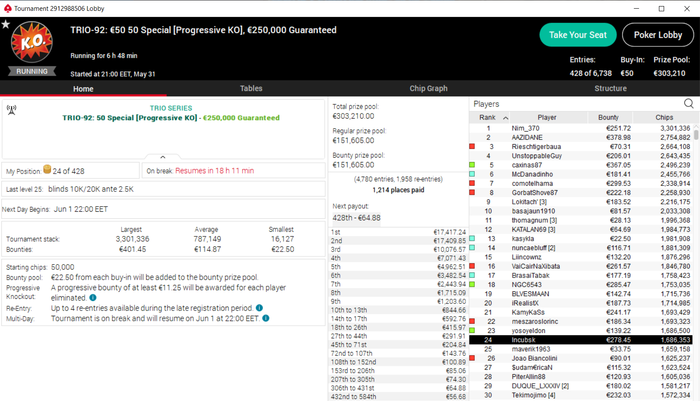The width and height of the screenshot is (700, 401).
Task: Click Take Your Seat button
Action: (x=578, y=35)
